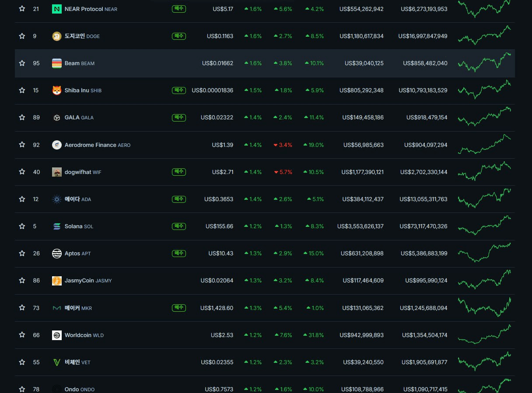This screenshot has height=393, width=532.
Task: Buy ADA with the 매수 button
Action: click(x=179, y=199)
